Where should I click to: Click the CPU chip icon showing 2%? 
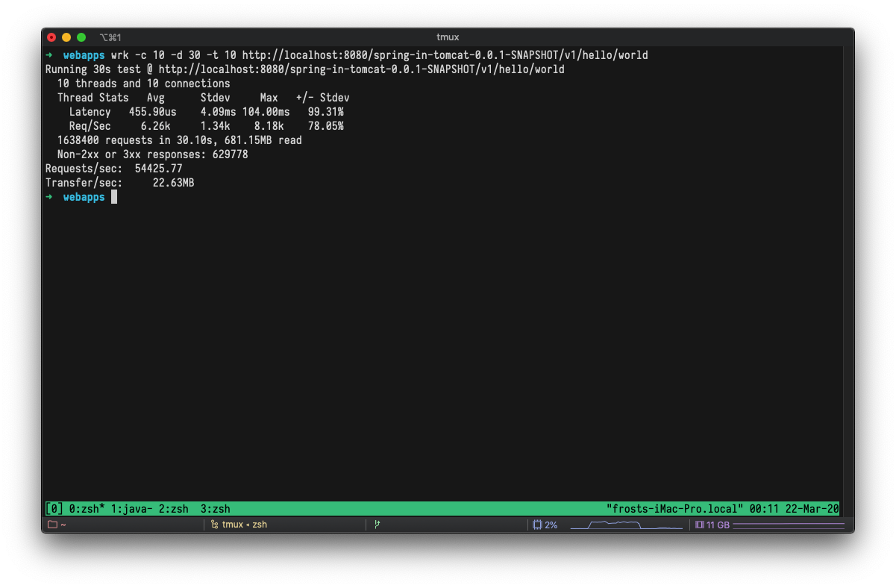tap(537, 525)
